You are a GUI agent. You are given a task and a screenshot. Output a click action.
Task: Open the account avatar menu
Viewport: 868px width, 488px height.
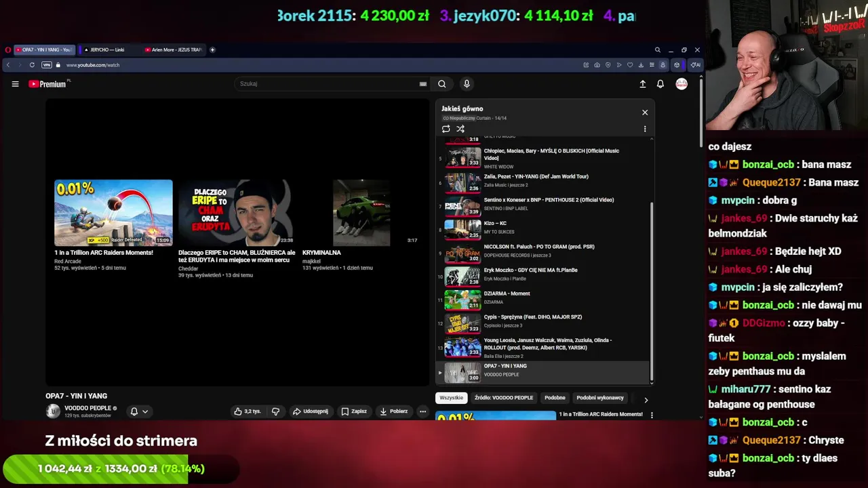point(682,84)
